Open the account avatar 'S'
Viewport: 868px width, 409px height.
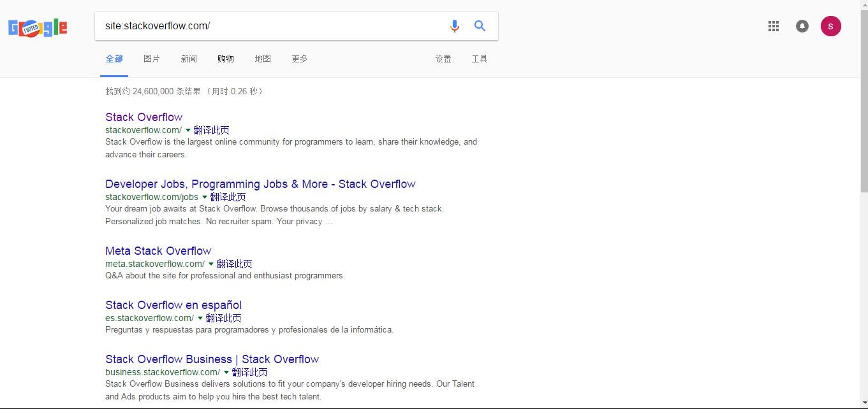tap(830, 26)
